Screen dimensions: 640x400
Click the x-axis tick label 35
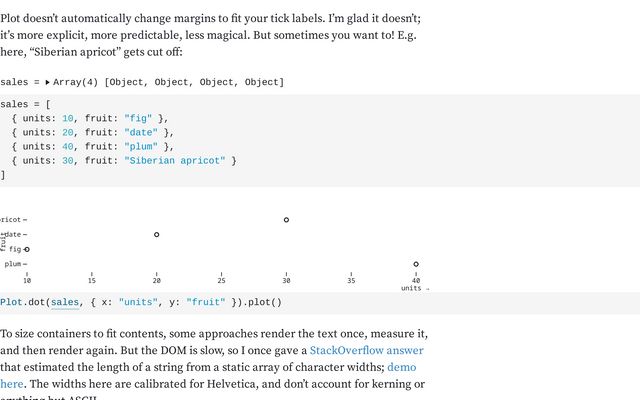pyautogui.click(x=351, y=280)
